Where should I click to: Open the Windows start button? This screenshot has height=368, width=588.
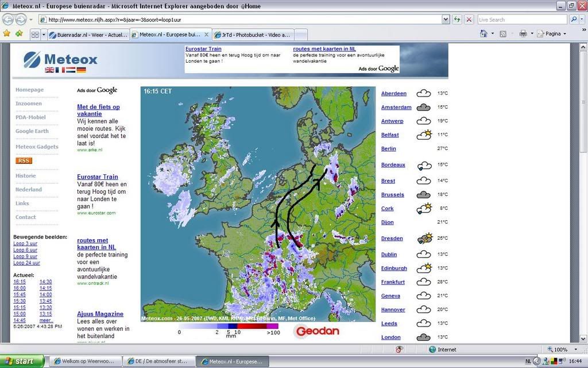pos(22,361)
